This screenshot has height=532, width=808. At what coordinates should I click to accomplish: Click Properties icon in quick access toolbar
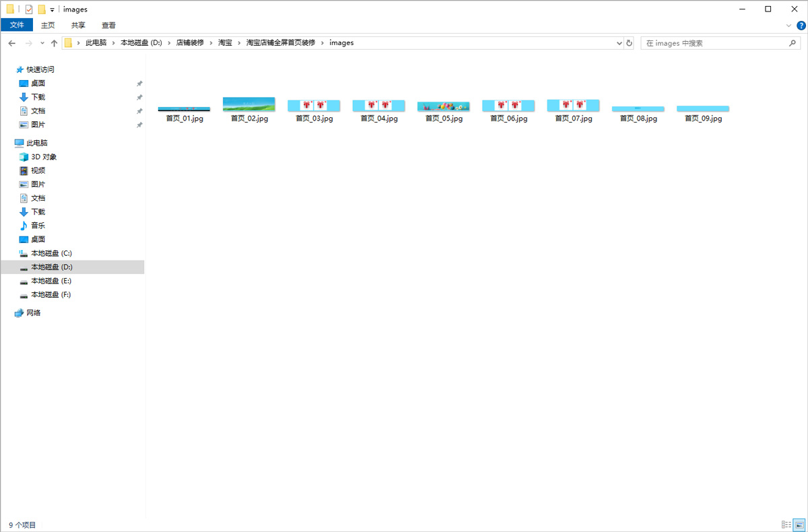tap(29, 9)
